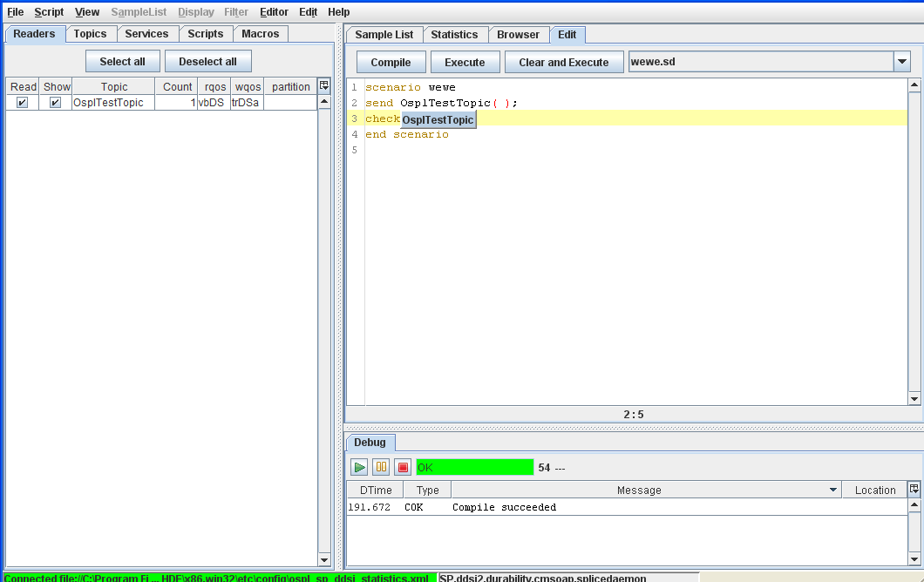Screen dimensions: 924x582
Task: Open the Sample List tab
Action: 384,34
